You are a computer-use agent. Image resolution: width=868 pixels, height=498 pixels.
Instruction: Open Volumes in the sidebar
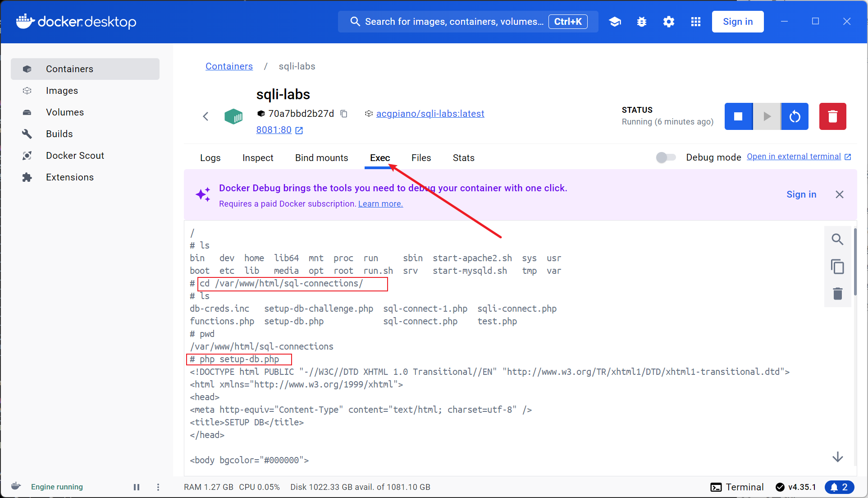(85, 112)
